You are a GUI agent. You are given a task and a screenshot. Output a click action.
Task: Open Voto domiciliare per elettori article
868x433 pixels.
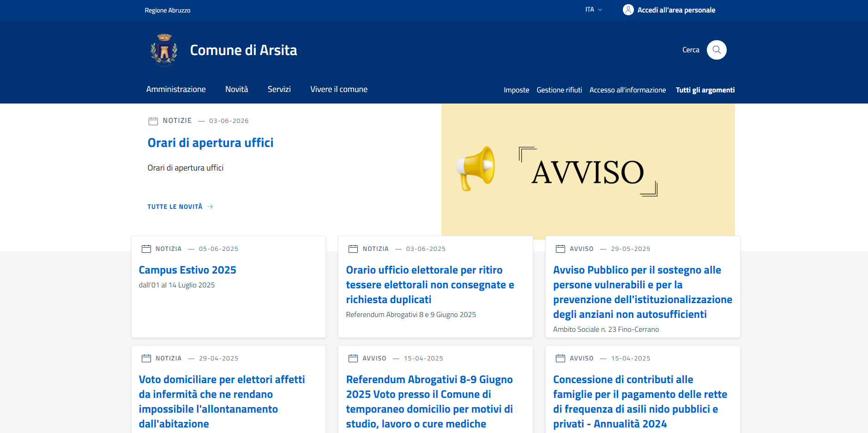(222, 402)
